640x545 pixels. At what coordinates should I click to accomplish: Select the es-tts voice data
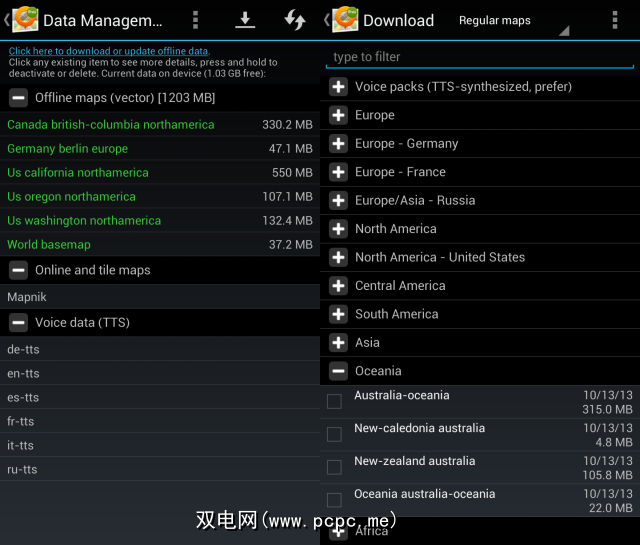[x=160, y=398]
